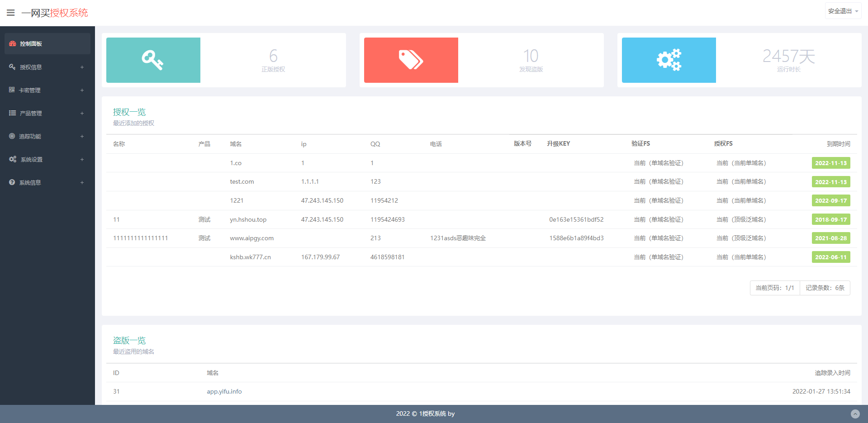Click the red tags icon tile

411,60
